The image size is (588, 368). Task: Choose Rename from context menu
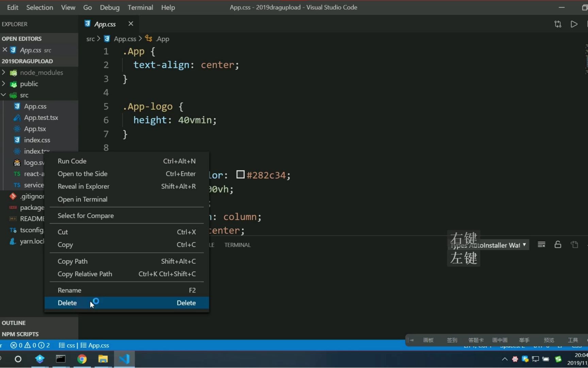click(x=127, y=290)
